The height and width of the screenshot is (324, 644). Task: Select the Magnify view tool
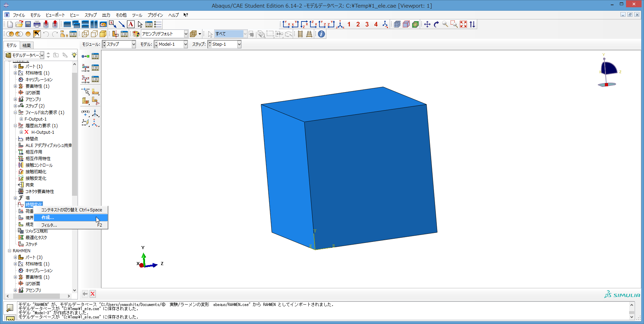pyautogui.click(x=445, y=24)
